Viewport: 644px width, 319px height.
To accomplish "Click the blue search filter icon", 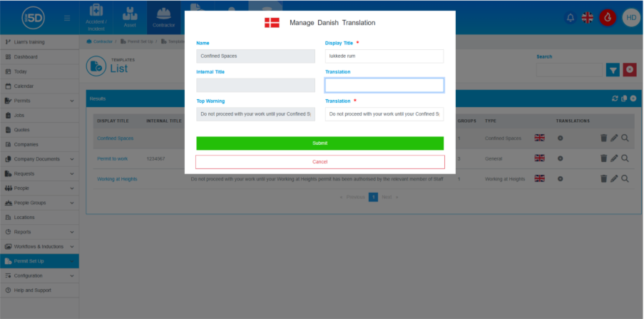I will [x=613, y=69].
